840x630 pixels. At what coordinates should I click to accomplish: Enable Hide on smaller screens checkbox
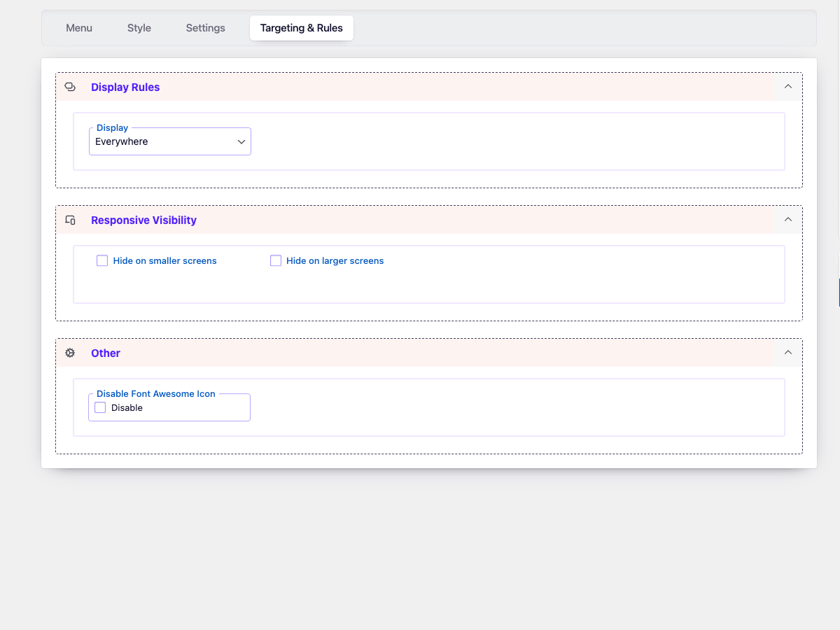[102, 260]
